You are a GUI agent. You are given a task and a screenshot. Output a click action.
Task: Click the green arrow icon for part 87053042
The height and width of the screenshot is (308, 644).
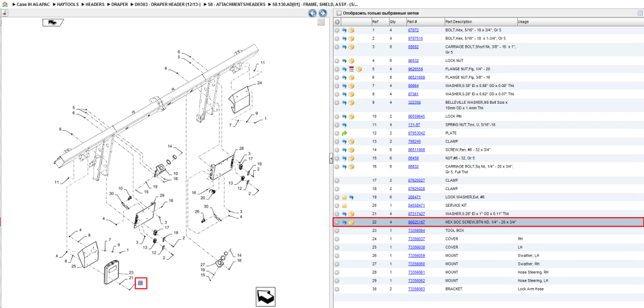(x=344, y=133)
